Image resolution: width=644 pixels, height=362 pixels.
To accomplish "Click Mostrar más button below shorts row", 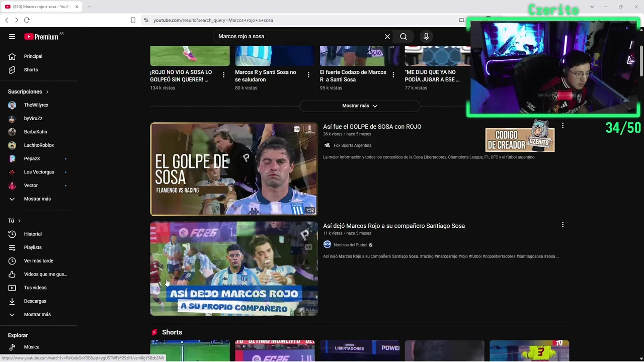I will click(360, 106).
